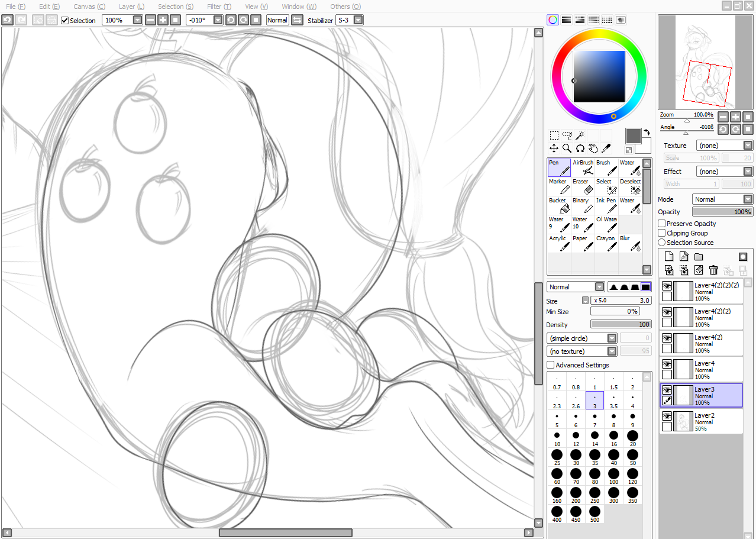Choose the eyedropper color picker tool
Viewport: 756px width, 539px height.
[x=606, y=149]
